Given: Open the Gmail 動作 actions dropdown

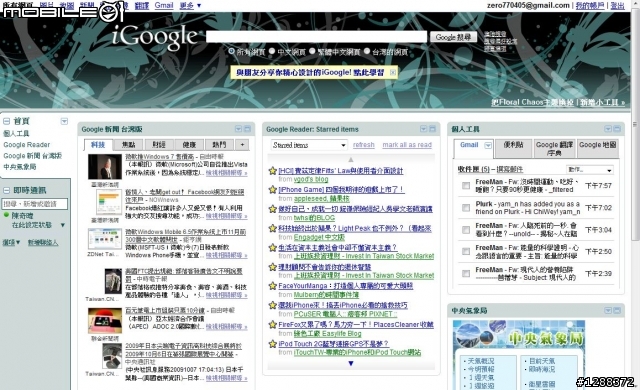Looking at the screenshot, I should 590,170.
